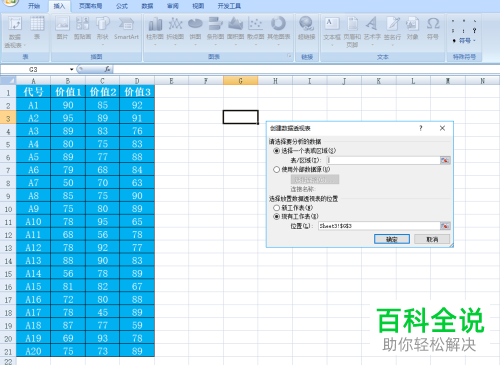Click the select-all corner of the sheet
500x365 pixels.
[x=8, y=81]
